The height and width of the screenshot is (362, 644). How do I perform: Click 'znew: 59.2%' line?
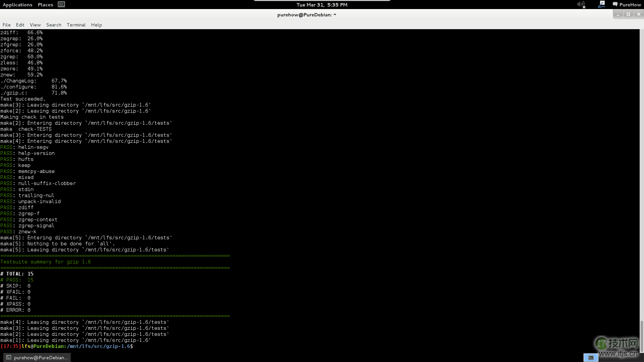21,75
